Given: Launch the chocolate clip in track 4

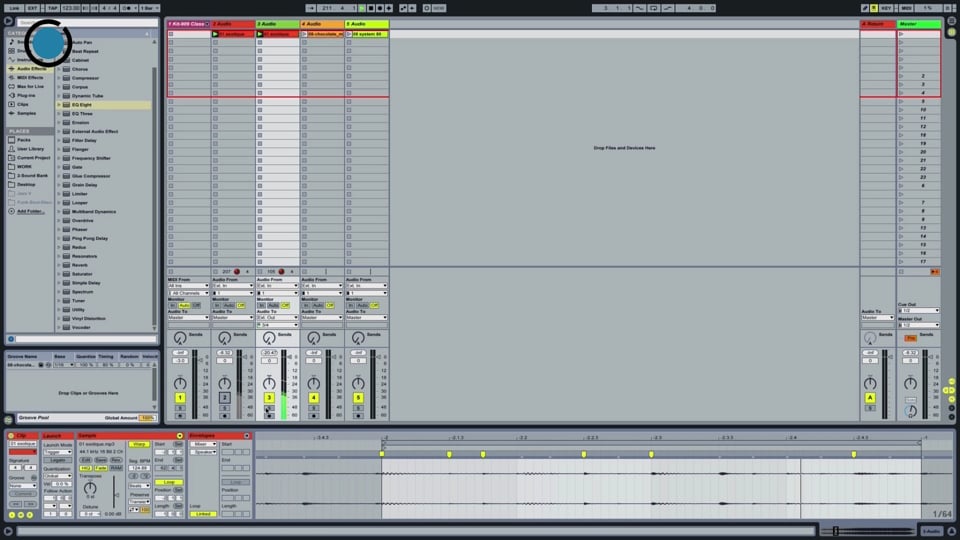Looking at the screenshot, I should click(x=304, y=34).
